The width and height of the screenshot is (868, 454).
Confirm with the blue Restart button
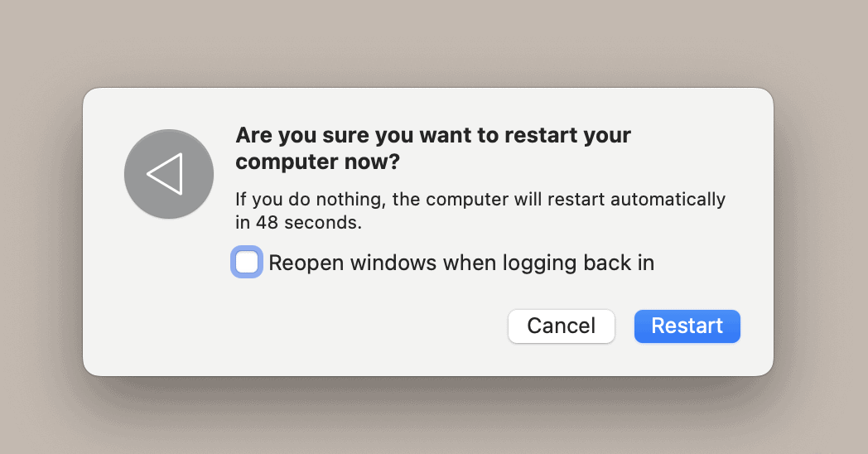[687, 326]
